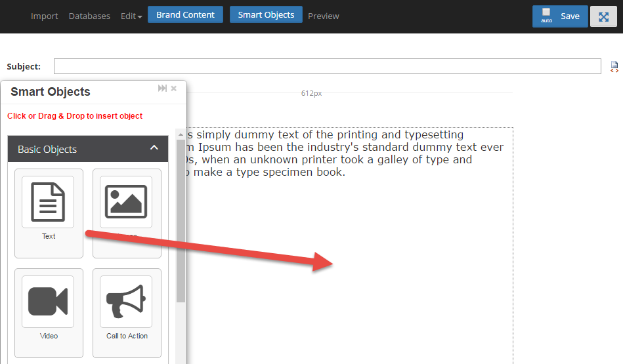The height and width of the screenshot is (364, 623).
Task: Click the Smart Objects button in toolbar
Action: point(266,14)
